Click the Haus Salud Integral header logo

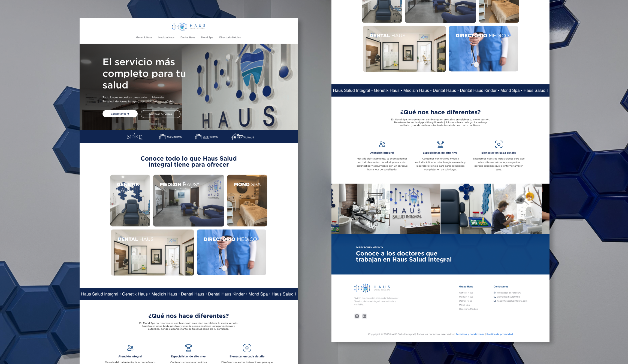coord(188,27)
